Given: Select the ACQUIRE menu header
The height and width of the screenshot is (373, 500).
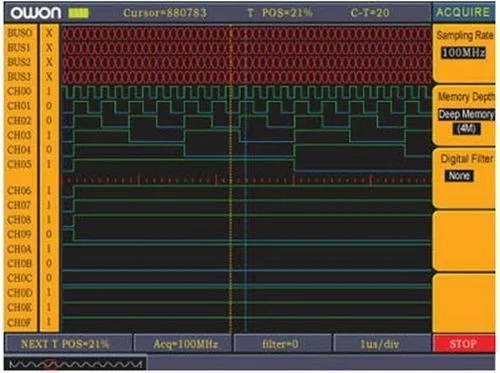Looking at the screenshot, I should click(463, 12).
